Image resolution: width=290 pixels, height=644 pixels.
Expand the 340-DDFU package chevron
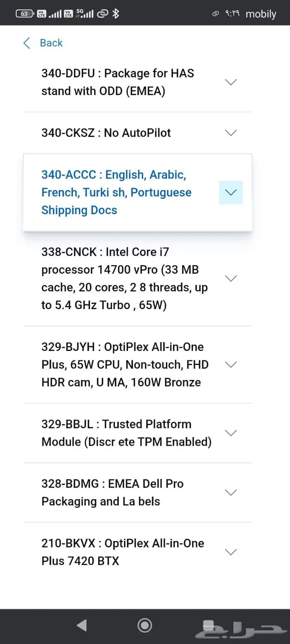[231, 82]
